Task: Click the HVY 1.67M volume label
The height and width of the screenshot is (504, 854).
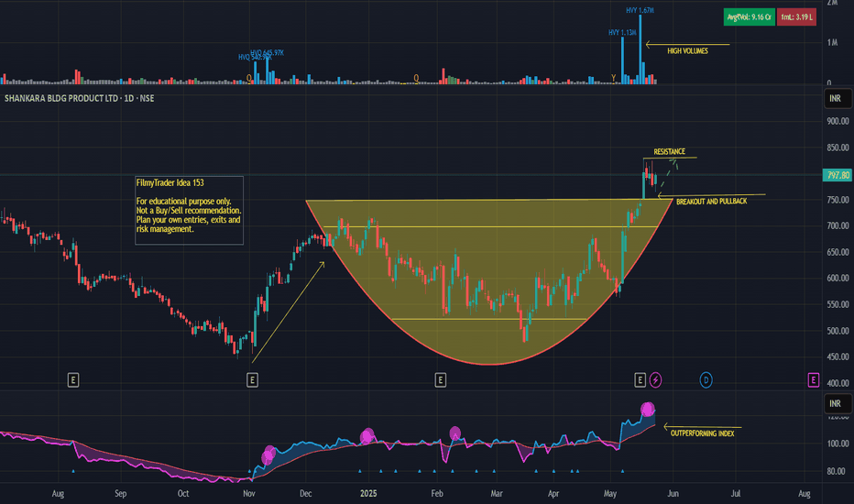Action: pyautogui.click(x=640, y=10)
